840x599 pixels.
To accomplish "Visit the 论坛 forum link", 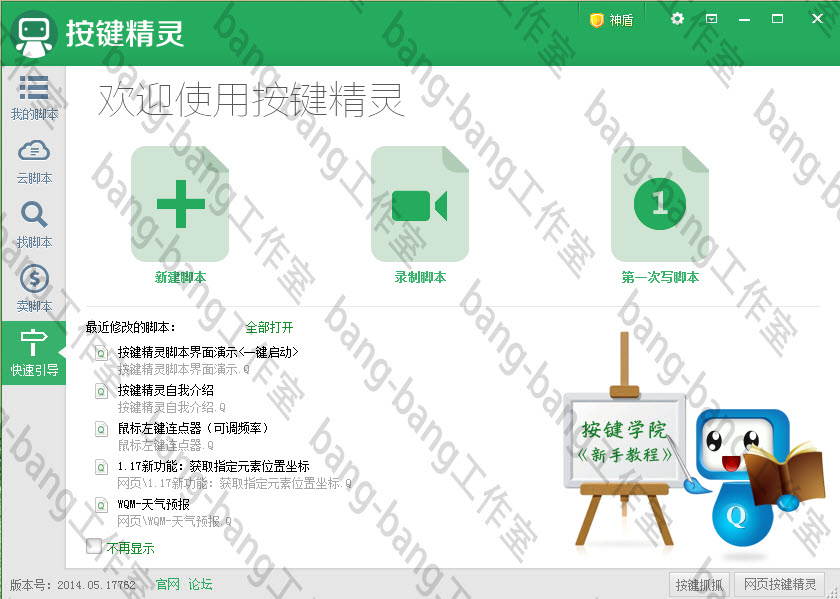I will click(200, 584).
